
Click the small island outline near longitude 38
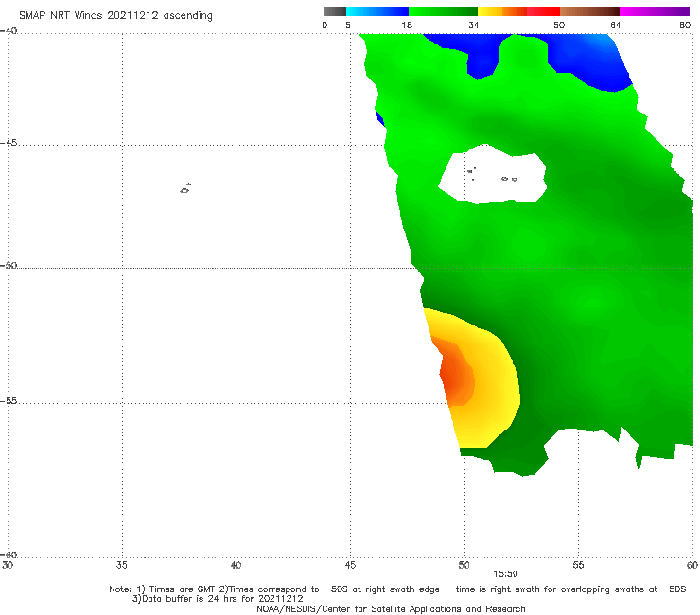(x=185, y=188)
